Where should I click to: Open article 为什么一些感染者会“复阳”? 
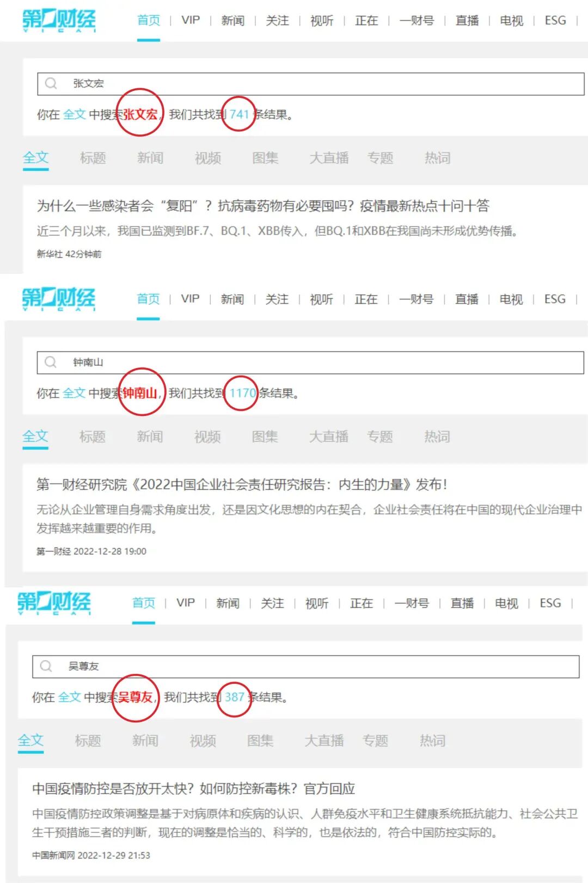(263, 206)
